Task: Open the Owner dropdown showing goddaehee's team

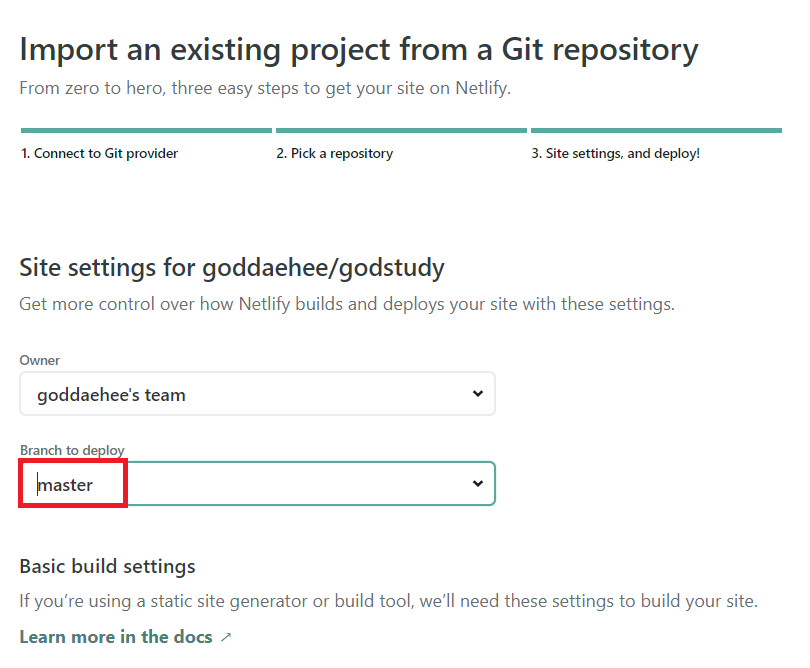Action: point(257,394)
